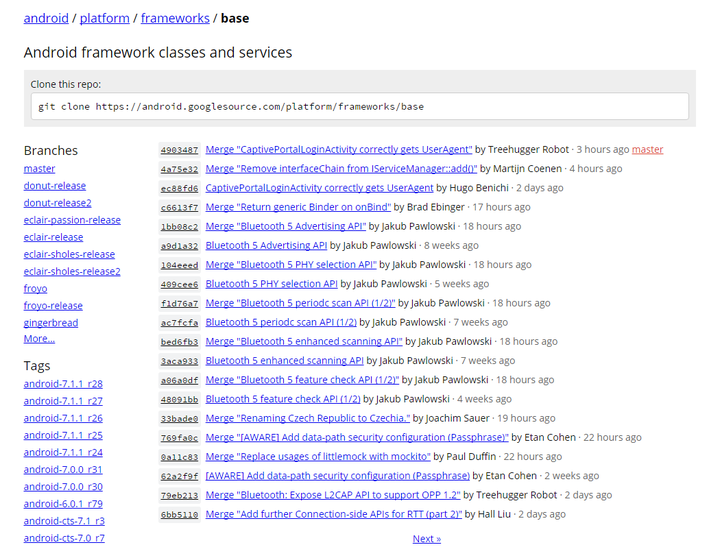Open tag android-7.1.1_r27

(x=63, y=401)
